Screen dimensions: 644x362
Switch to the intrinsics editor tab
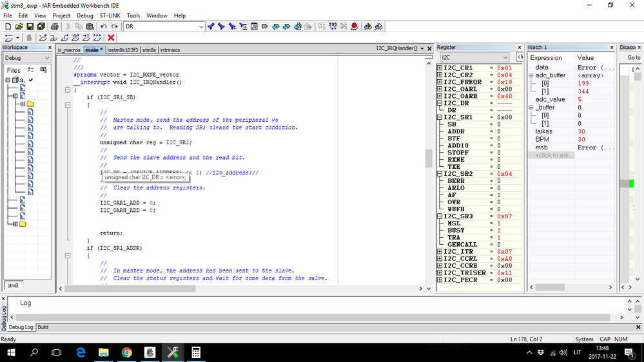170,50
